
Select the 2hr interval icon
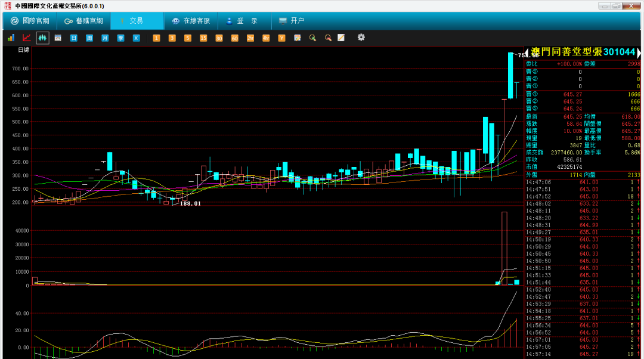pyautogui.click(x=250, y=38)
